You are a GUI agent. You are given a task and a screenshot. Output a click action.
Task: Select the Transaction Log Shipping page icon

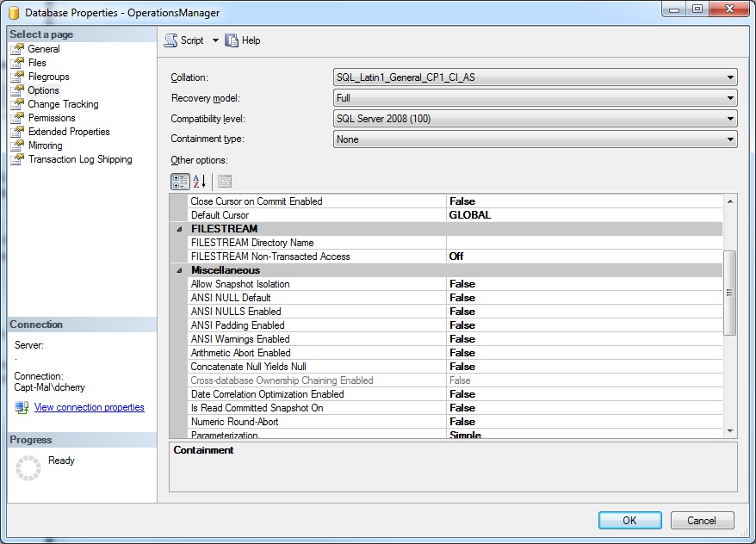click(x=17, y=159)
